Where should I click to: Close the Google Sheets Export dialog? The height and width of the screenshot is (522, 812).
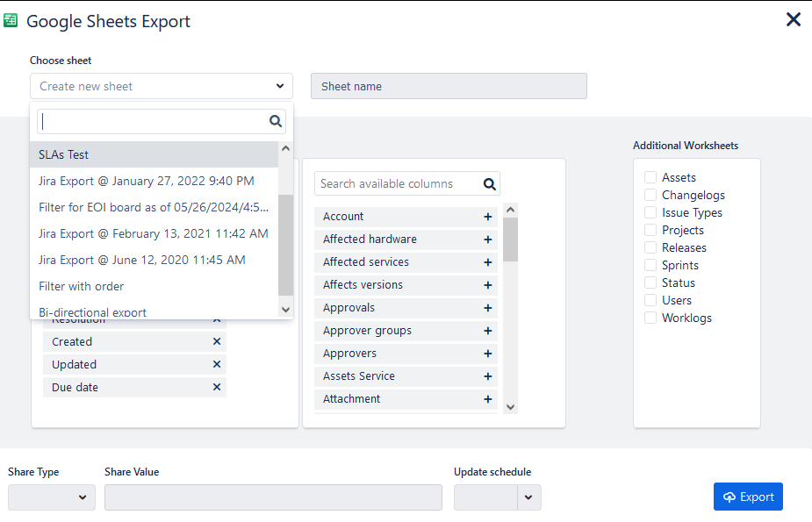(793, 19)
